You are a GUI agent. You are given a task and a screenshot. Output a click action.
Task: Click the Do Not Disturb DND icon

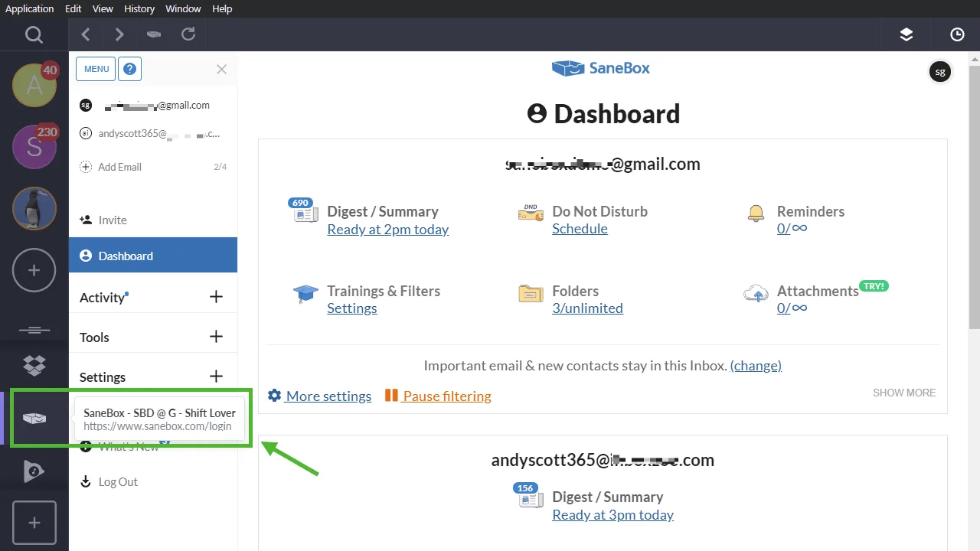click(531, 213)
